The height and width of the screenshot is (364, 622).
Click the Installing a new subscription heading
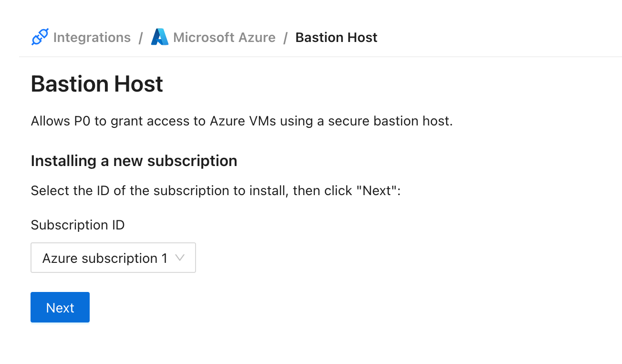tap(134, 161)
